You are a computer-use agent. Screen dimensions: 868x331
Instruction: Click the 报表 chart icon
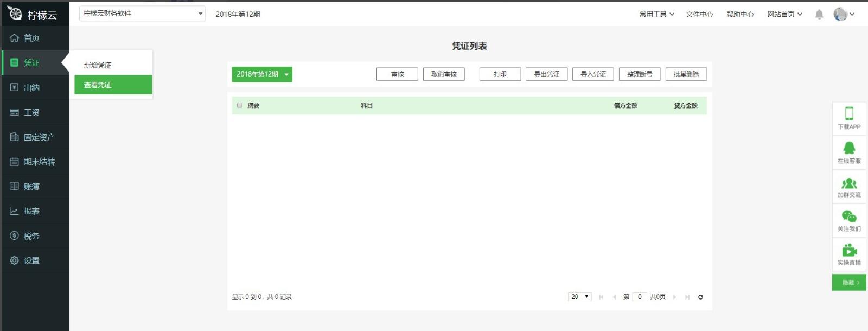pos(14,211)
